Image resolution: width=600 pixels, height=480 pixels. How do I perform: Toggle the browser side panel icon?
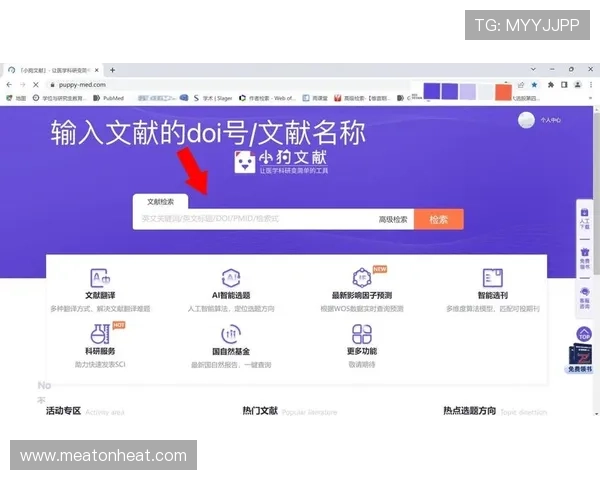564,85
